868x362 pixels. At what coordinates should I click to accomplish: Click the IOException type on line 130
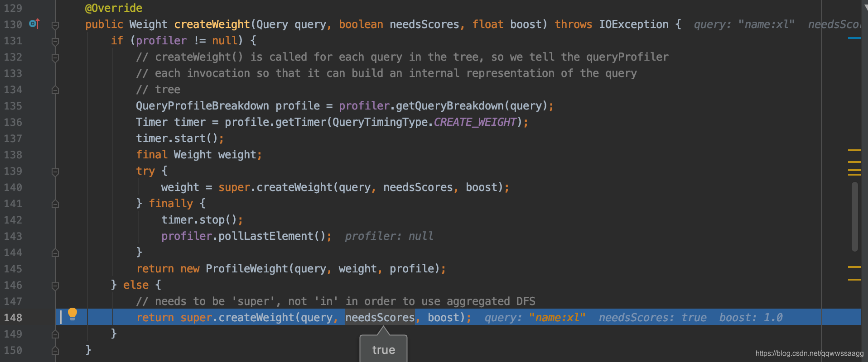click(634, 24)
